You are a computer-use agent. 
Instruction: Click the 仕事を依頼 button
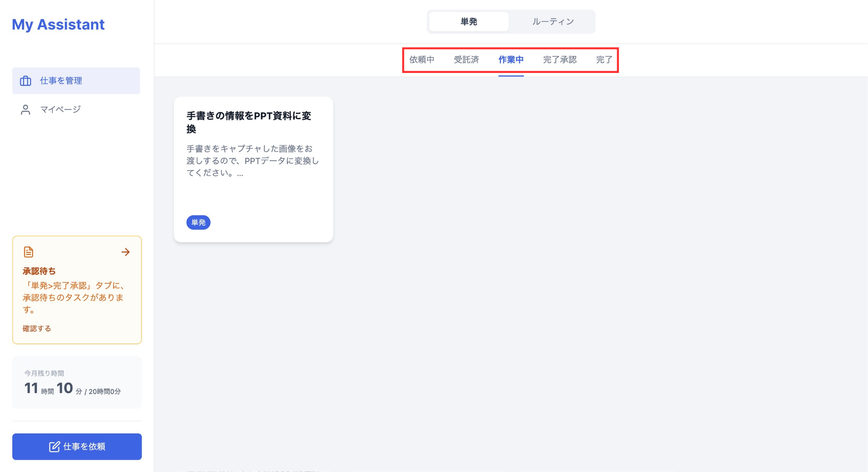pos(77,446)
